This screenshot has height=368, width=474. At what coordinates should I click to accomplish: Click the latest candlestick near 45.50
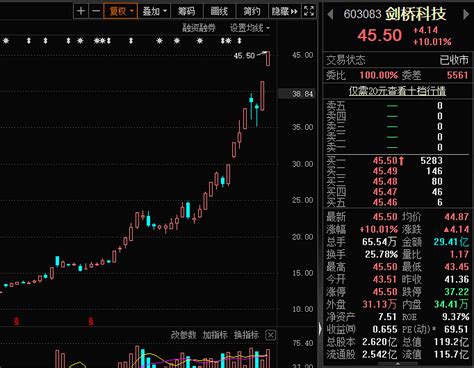268,59
